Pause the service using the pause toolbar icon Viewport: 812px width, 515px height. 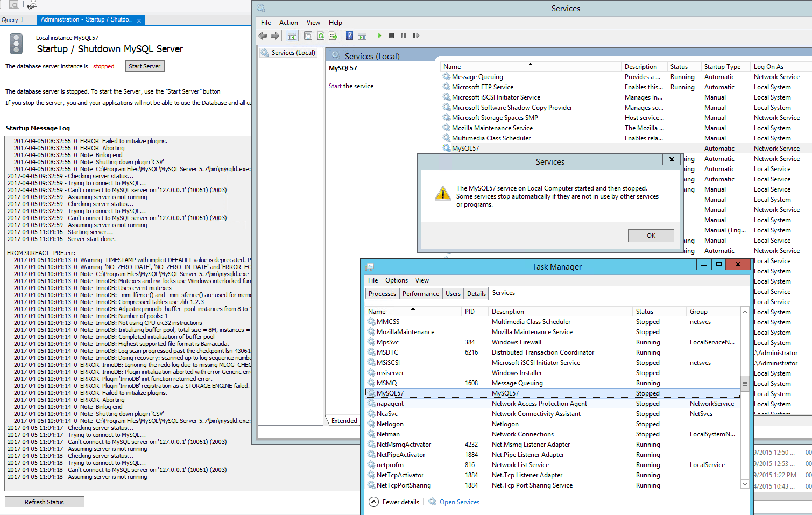tap(404, 36)
